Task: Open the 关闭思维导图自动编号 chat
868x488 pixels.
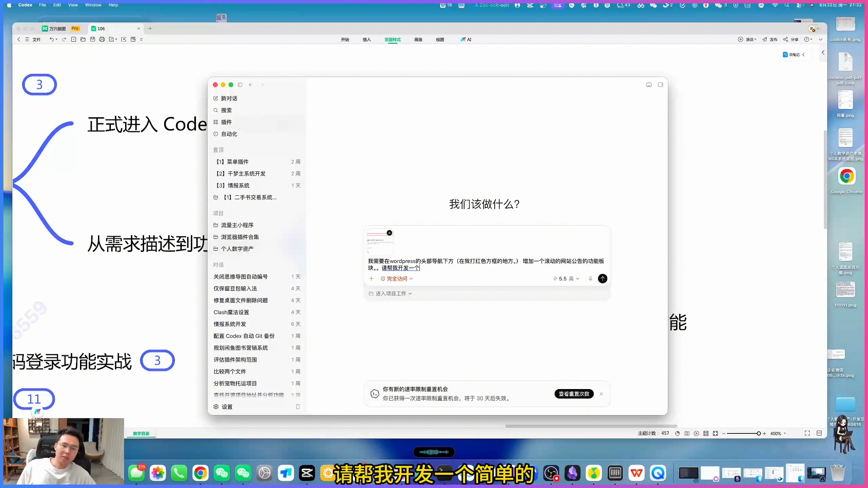Action: click(258, 277)
